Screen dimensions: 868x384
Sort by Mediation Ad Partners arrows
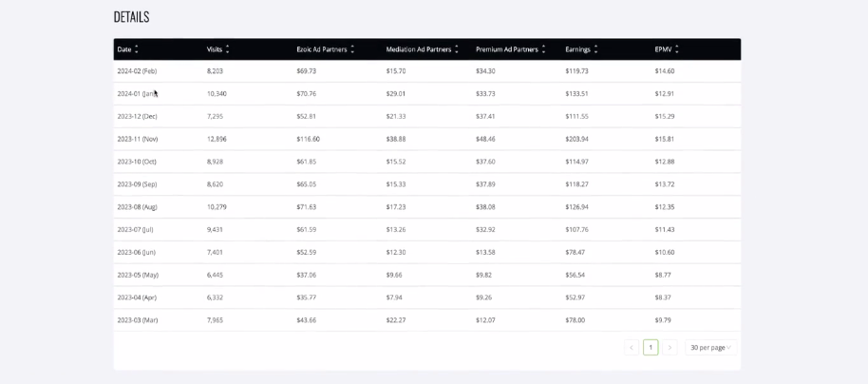pos(457,49)
